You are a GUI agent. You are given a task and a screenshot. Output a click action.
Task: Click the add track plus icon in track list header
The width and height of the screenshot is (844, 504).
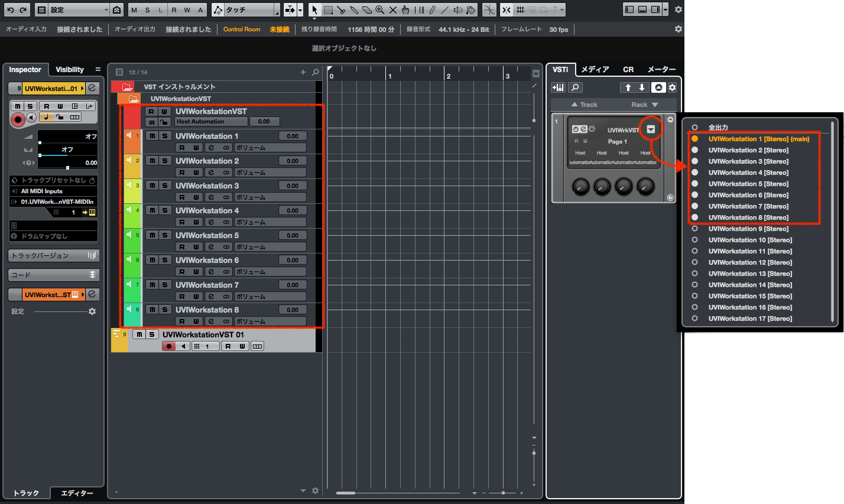(303, 72)
